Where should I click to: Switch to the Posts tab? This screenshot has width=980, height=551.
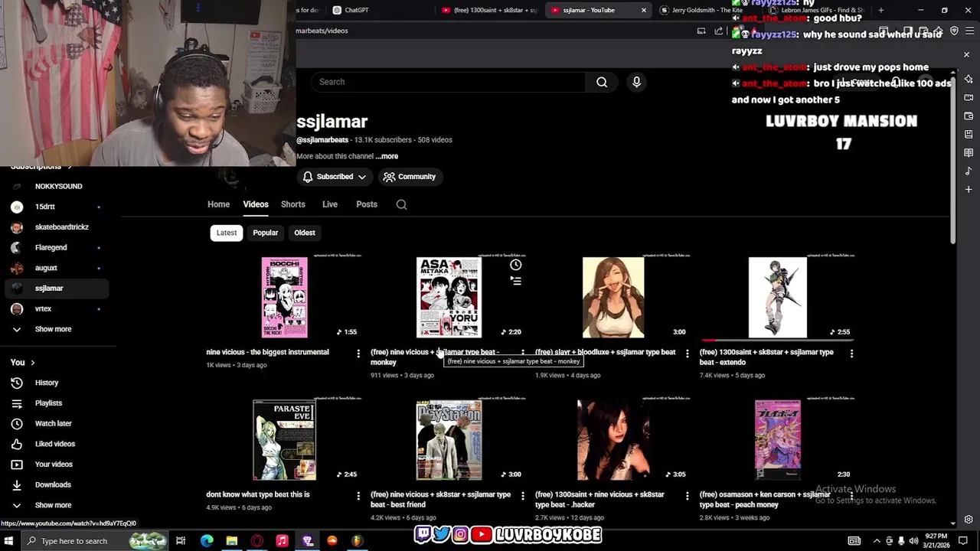pyautogui.click(x=367, y=204)
